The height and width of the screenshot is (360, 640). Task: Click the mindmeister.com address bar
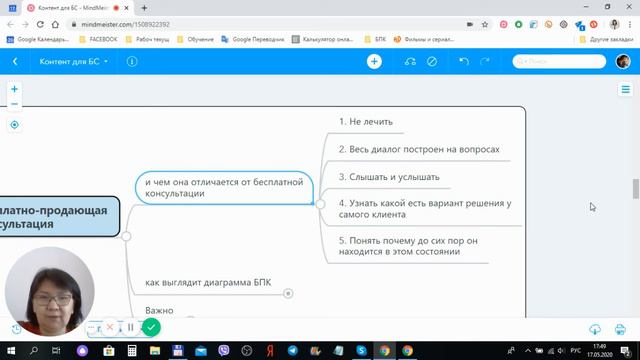tap(265, 24)
